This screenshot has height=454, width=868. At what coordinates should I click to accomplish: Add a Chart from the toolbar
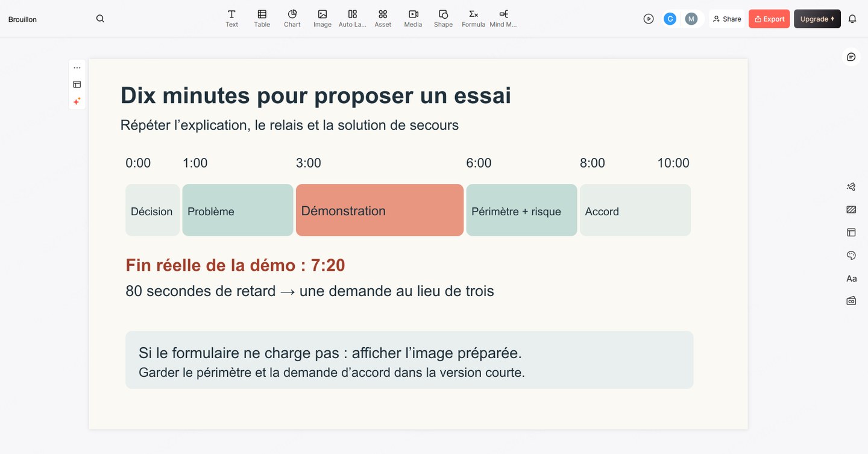click(292, 19)
